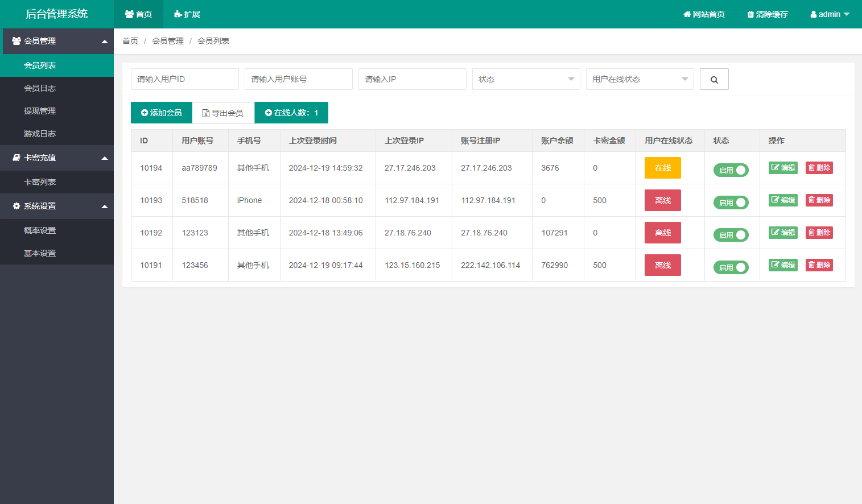Disable the status switch for user 10193
Viewport: 862px width, 504px height.
(x=731, y=203)
